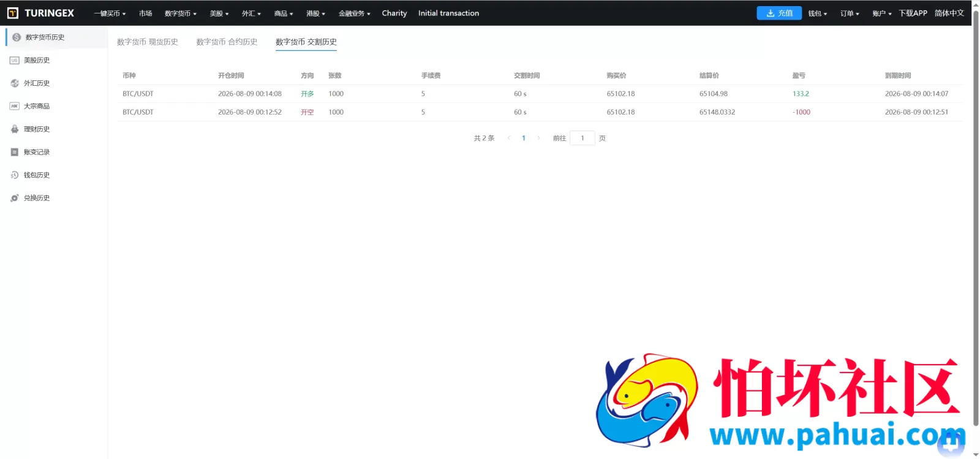Click the next page arrow in pagination

[x=538, y=138]
